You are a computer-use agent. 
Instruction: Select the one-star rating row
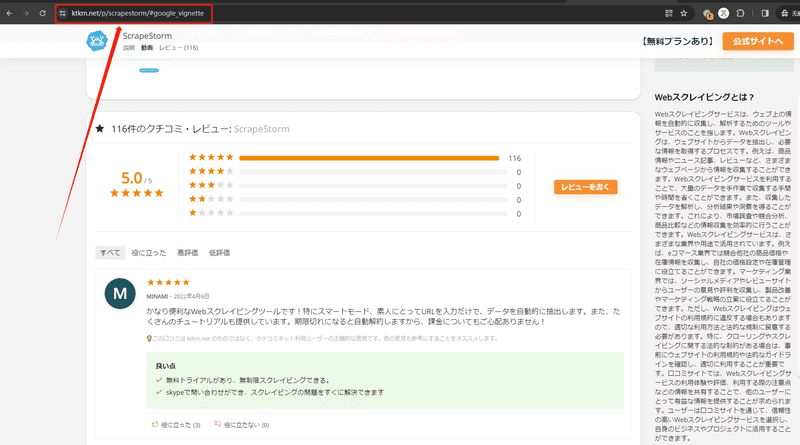click(355, 213)
